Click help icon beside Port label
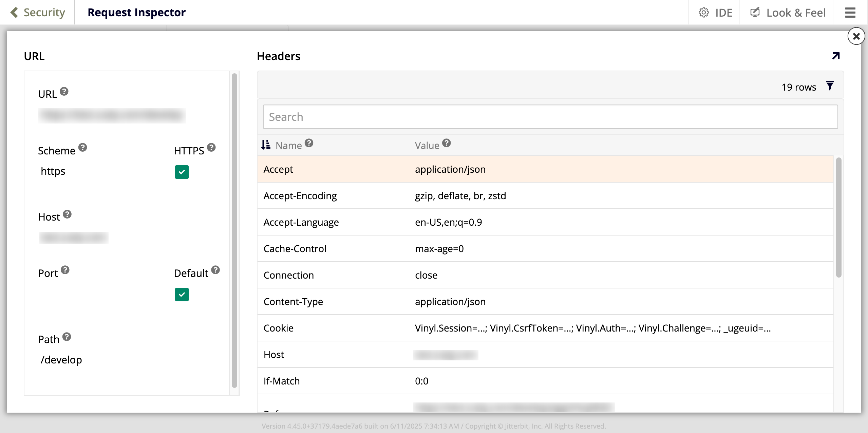Image resolution: width=868 pixels, height=433 pixels. coord(65,270)
